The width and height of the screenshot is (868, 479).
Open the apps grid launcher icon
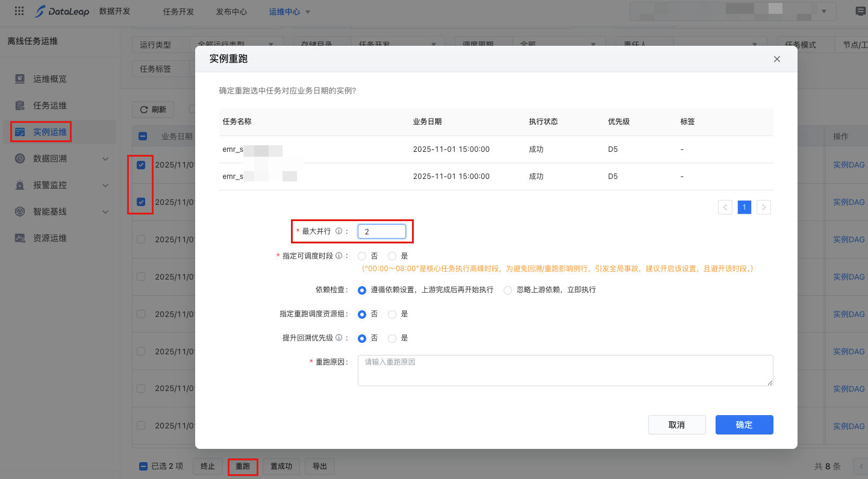click(19, 11)
